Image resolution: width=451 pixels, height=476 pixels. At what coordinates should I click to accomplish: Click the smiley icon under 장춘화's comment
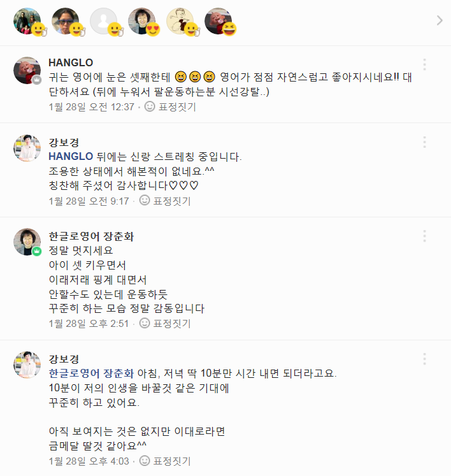click(x=145, y=324)
